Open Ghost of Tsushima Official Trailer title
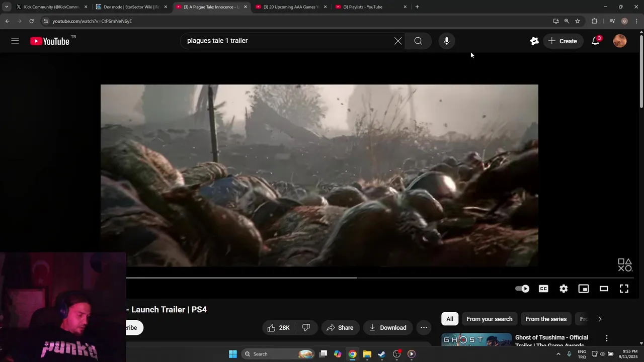 [551, 341]
